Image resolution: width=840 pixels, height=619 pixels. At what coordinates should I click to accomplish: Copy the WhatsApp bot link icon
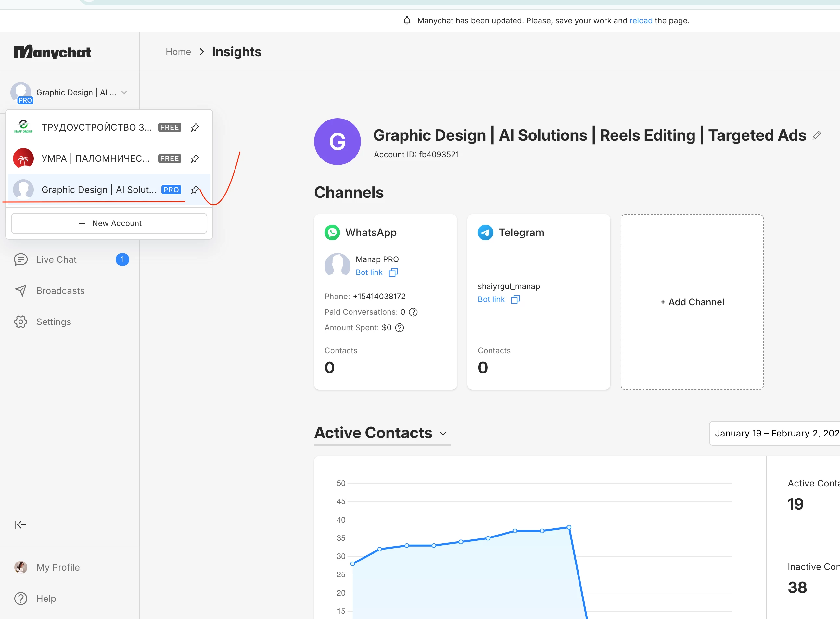coord(393,272)
